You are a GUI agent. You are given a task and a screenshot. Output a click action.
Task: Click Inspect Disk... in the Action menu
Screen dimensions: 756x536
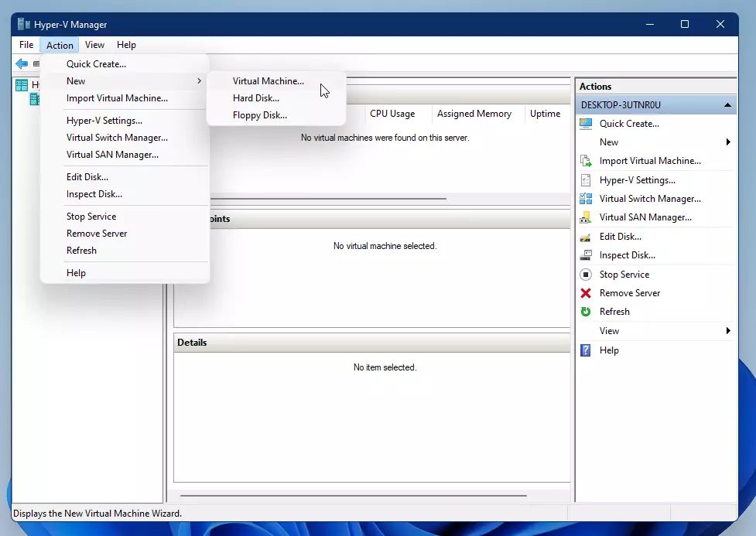[x=94, y=194]
